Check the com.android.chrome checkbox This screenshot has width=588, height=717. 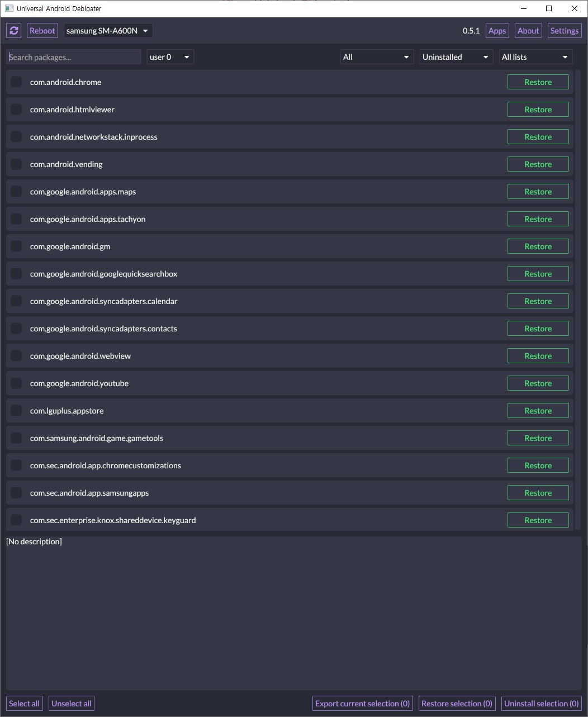click(x=16, y=82)
